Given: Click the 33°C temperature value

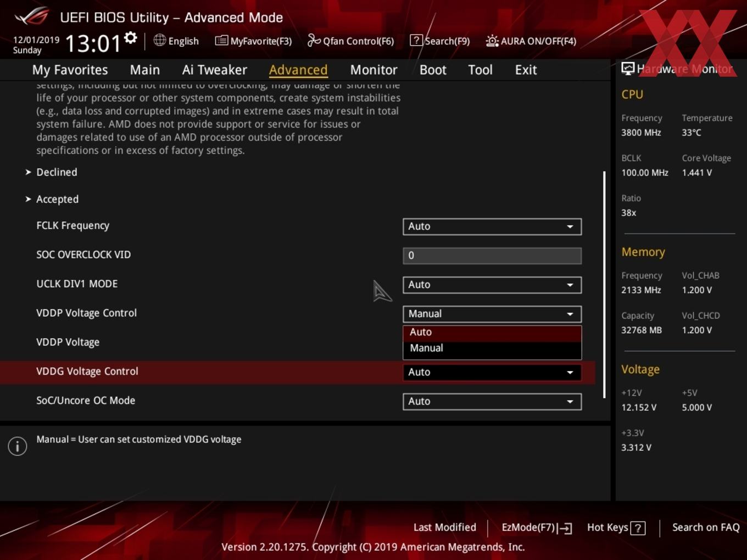Looking at the screenshot, I should click(x=692, y=132).
